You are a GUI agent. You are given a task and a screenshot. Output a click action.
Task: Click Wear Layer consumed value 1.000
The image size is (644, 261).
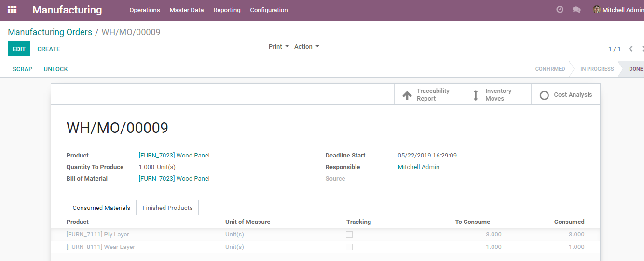coord(576,247)
